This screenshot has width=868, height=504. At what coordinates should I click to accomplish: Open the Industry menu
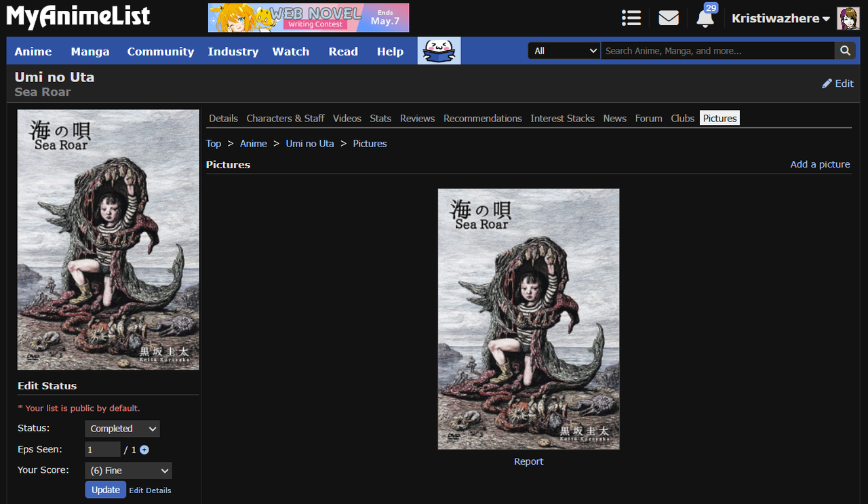click(x=233, y=52)
